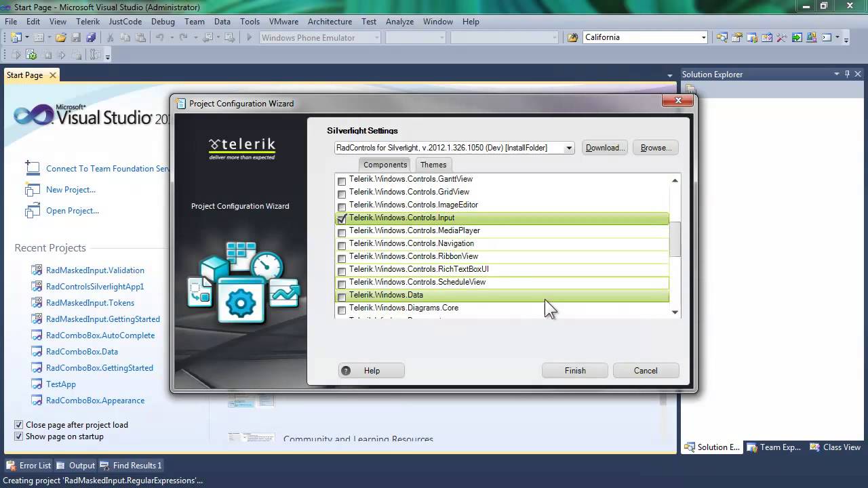Click the Finish button in wizard

(575, 371)
